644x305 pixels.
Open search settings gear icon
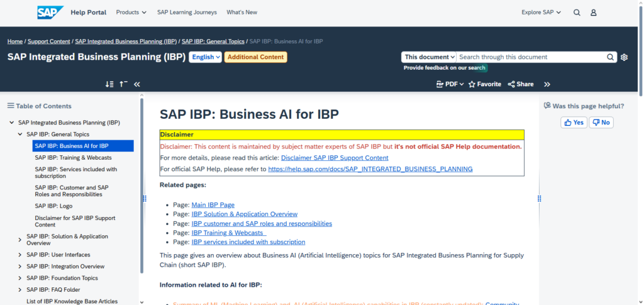click(x=625, y=57)
